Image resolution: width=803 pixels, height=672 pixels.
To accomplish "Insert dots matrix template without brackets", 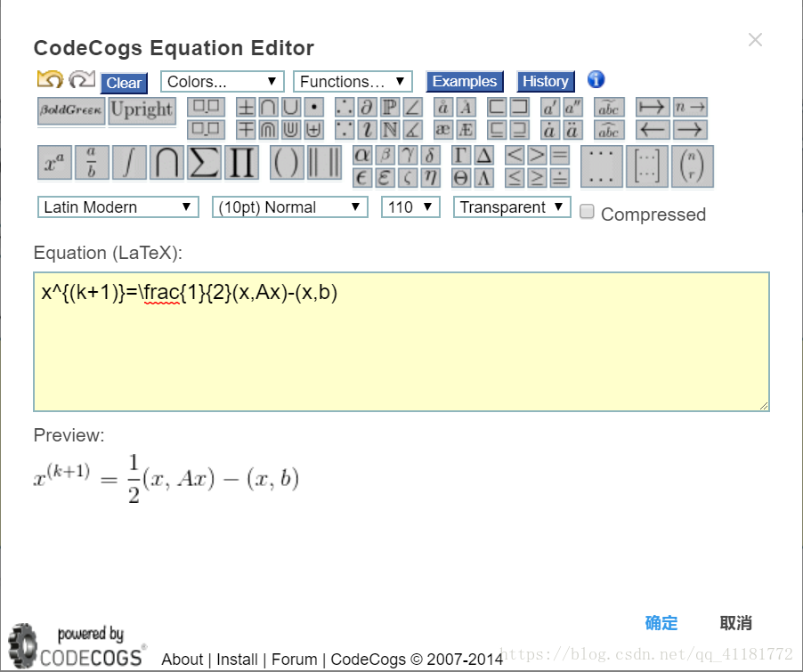I will click(602, 166).
